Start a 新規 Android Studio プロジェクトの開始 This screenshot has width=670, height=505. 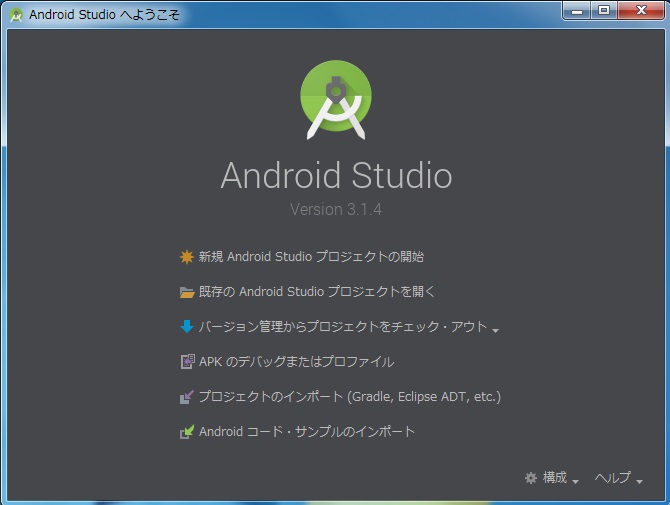311,257
